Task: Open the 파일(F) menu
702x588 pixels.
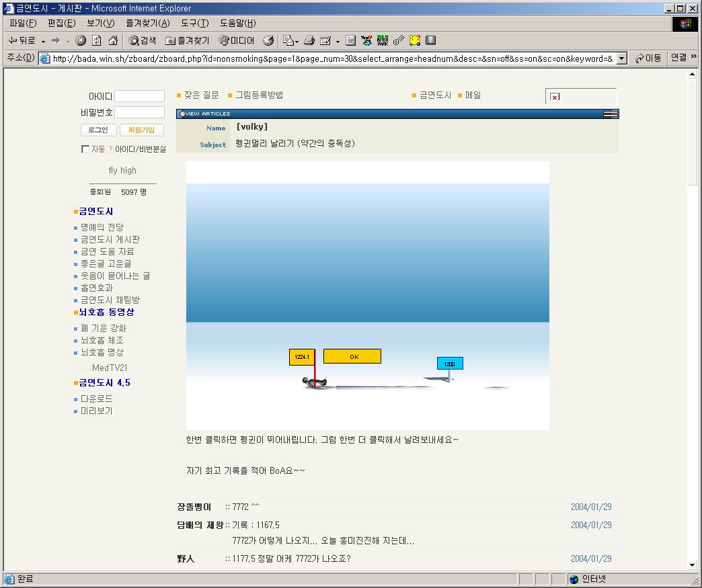Action: pos(23,23)
